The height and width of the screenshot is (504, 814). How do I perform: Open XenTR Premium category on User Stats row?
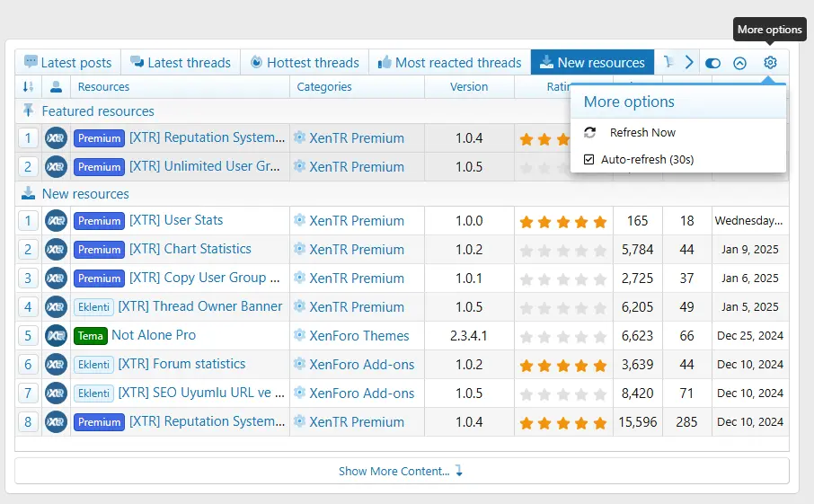357,221
